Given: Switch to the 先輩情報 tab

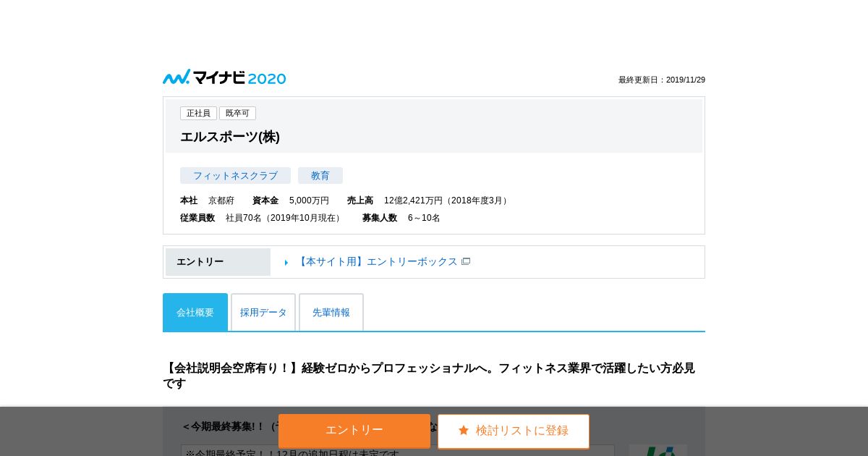Looking at the screenshot, I should 331,313.
